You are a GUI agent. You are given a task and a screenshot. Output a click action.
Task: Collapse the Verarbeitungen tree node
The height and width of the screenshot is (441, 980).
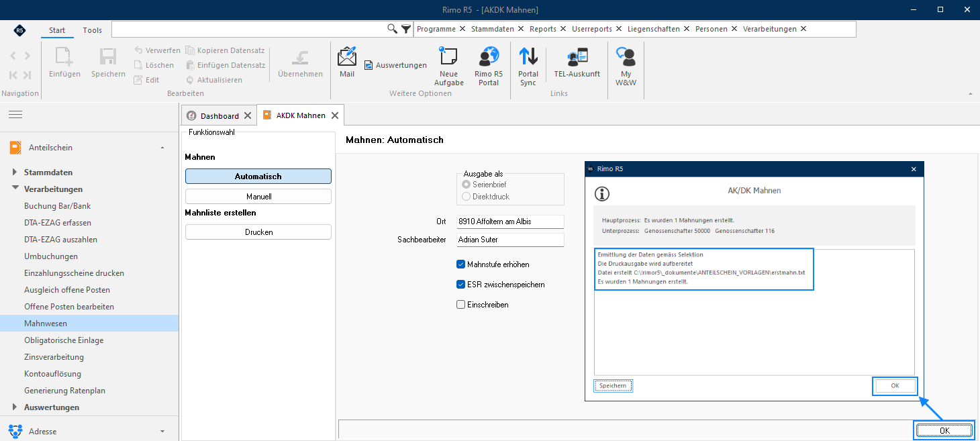tap(15, 189)
